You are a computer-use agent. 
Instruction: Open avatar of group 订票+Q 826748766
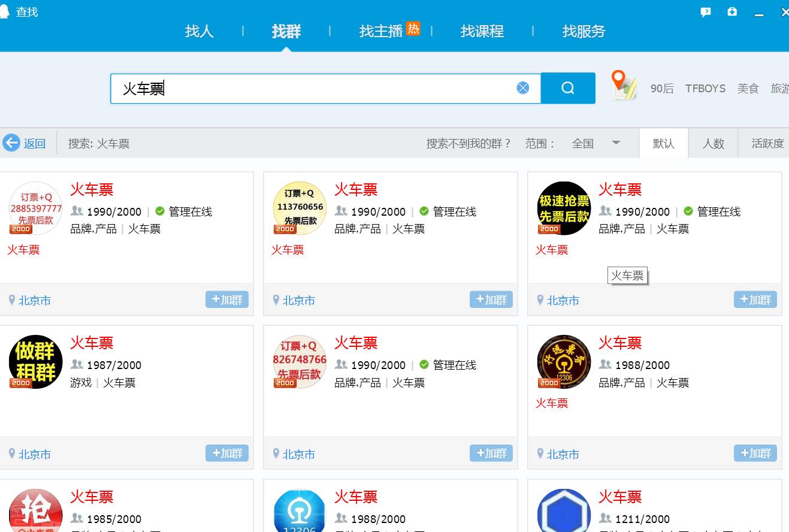coord(300,361)
